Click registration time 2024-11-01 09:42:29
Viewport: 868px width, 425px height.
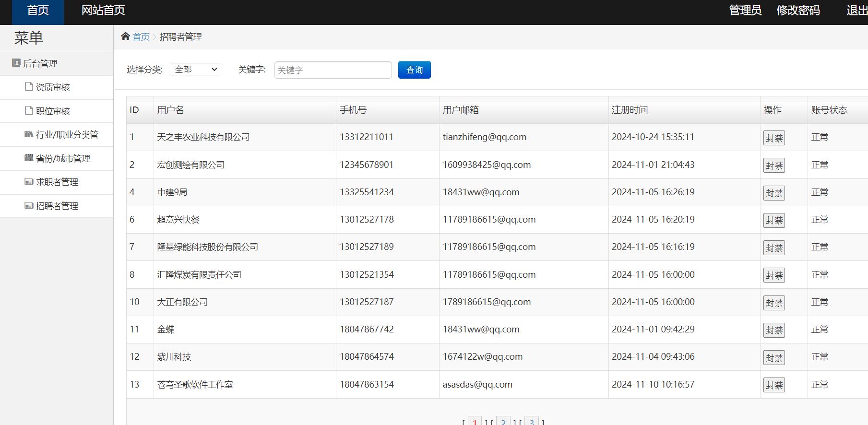point(653,329)
